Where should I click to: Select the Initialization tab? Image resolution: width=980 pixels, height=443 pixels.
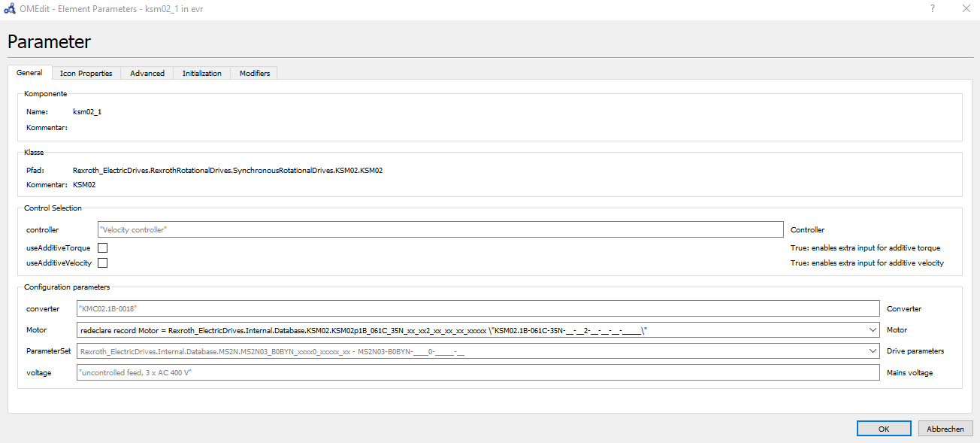[201, 73]
